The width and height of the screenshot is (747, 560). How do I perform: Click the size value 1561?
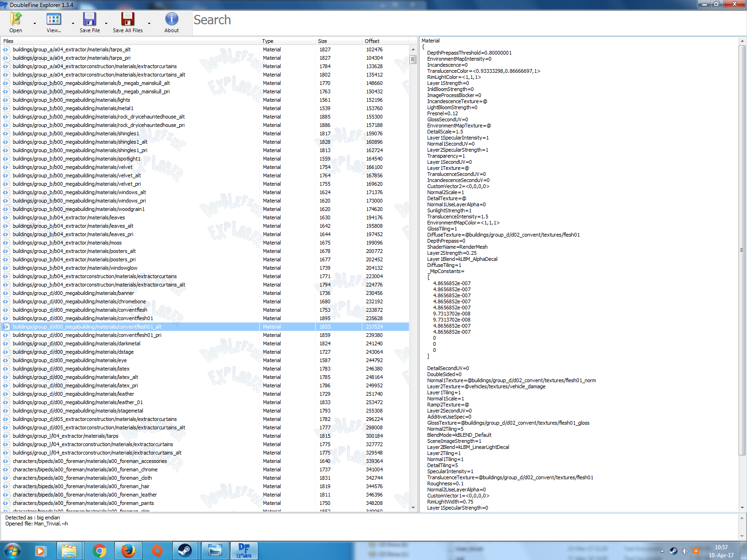point(325,100)
